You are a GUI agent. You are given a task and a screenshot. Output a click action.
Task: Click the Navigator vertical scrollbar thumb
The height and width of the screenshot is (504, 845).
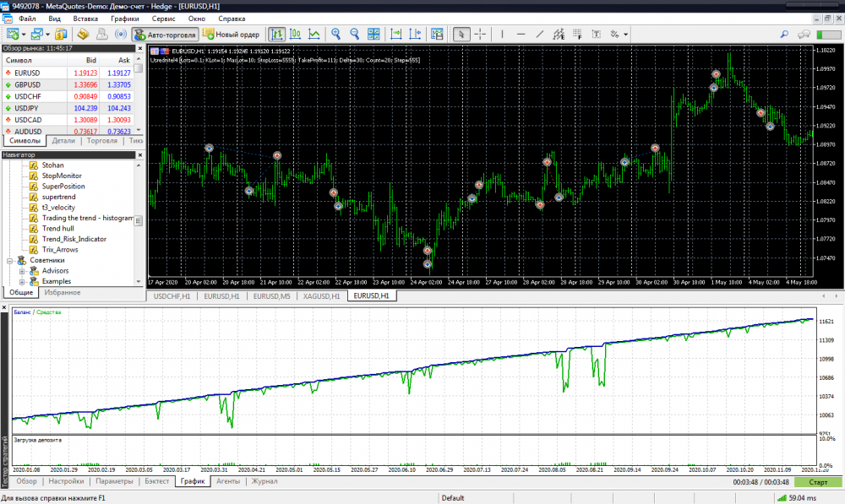[139, 221]
